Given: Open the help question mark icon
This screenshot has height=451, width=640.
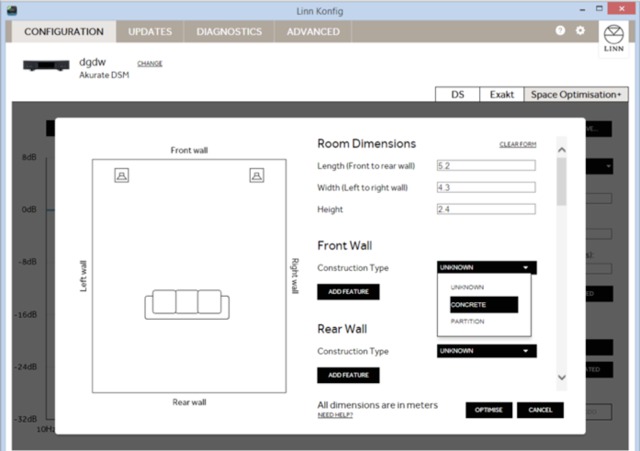Looking at the screenshot, I should coord(561,31).
